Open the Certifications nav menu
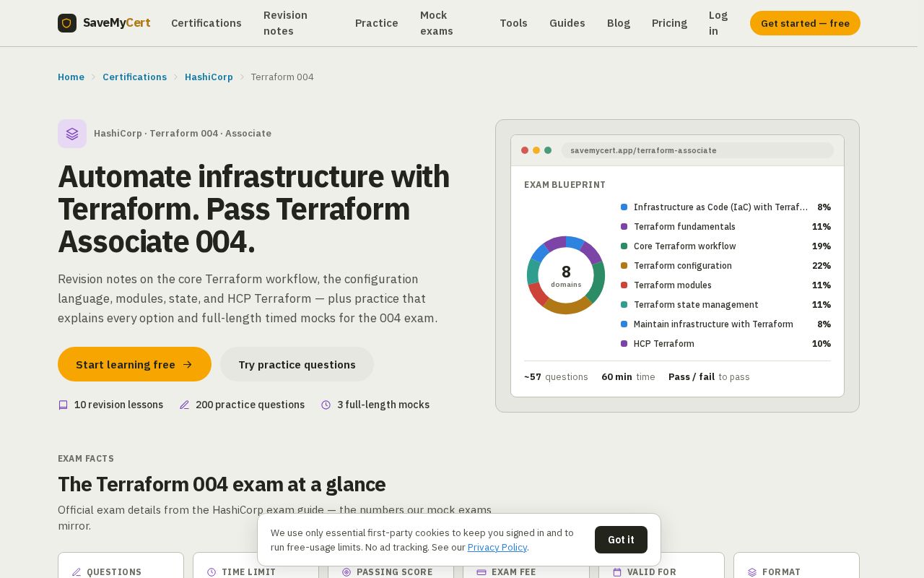 [206, 23]
